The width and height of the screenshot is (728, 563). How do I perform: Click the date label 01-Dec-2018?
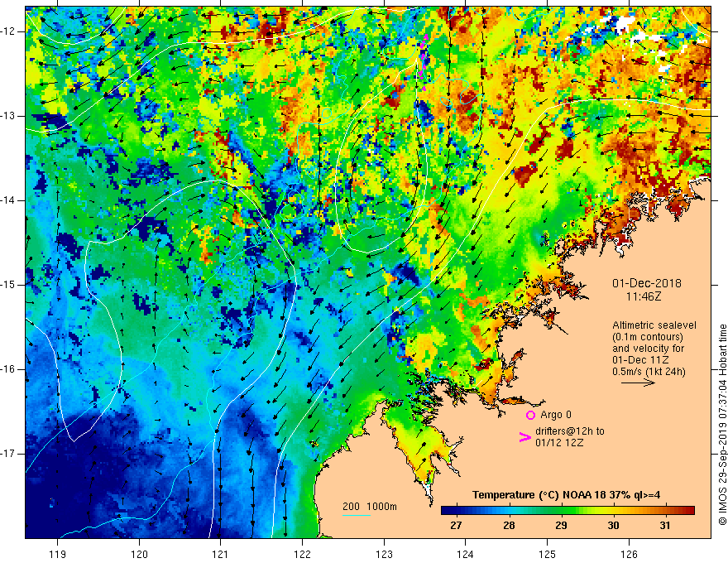coord(647,283)
